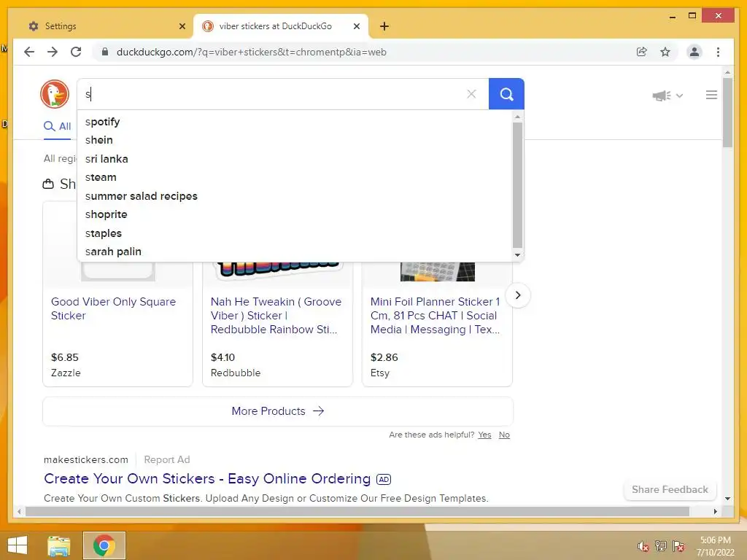Open Create Your Own Stickers ad link
Viewport: 747px width, 560px height.
(207, 478)
